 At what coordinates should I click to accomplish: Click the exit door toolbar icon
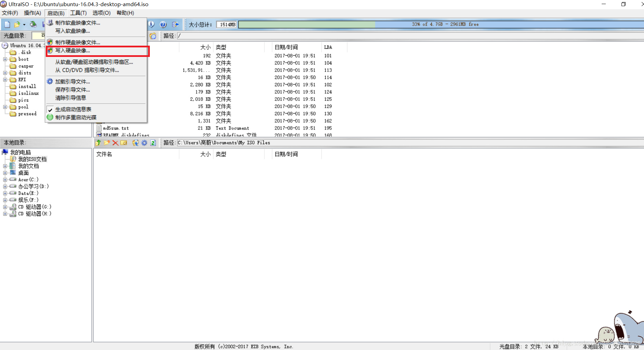[x=175, y=25]
